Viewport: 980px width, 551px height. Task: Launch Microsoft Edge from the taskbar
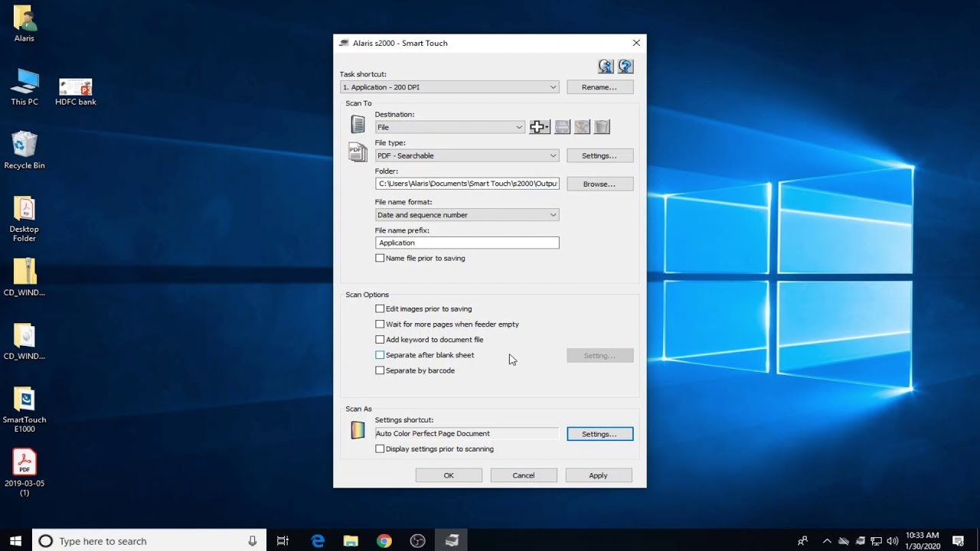point(318,541)
